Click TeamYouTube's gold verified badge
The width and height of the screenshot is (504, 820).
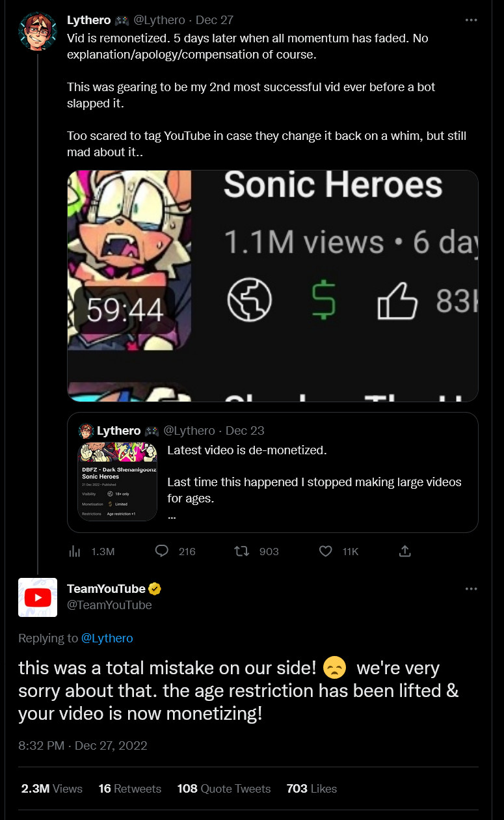tap(155, 589)
